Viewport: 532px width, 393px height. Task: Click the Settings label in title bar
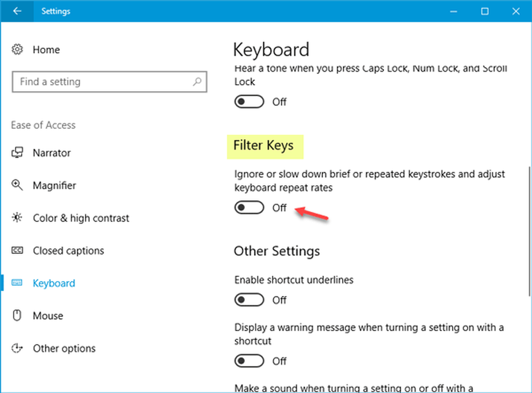pyautogui.click(x=55, y=11)
